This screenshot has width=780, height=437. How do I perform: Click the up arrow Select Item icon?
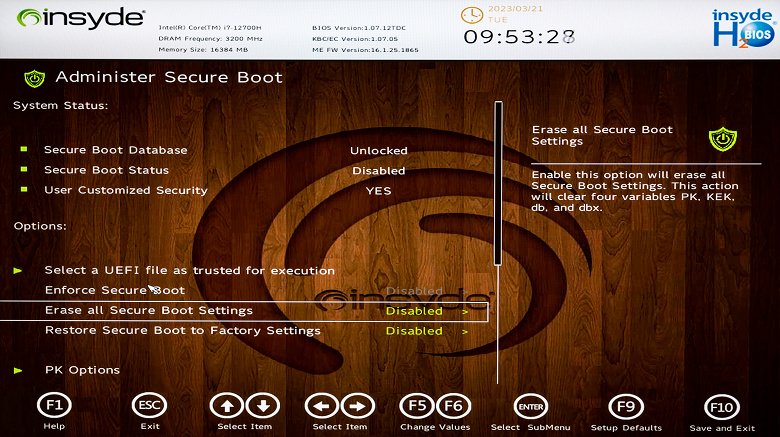click(x=227, y=406)
